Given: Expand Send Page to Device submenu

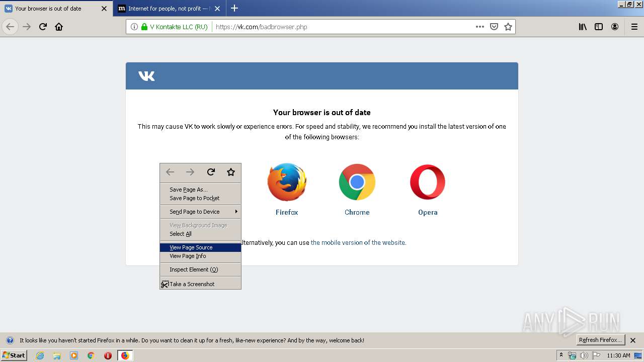Looking at the screenshot, I should (x=200, y=212).
